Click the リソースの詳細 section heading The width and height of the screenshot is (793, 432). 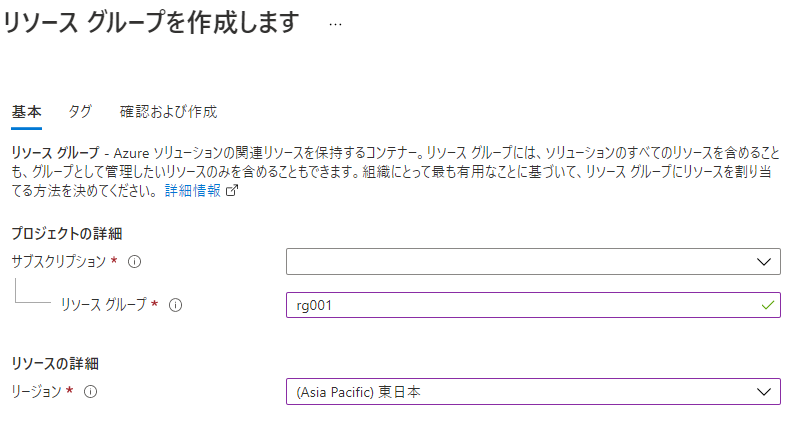coord(55,363)
